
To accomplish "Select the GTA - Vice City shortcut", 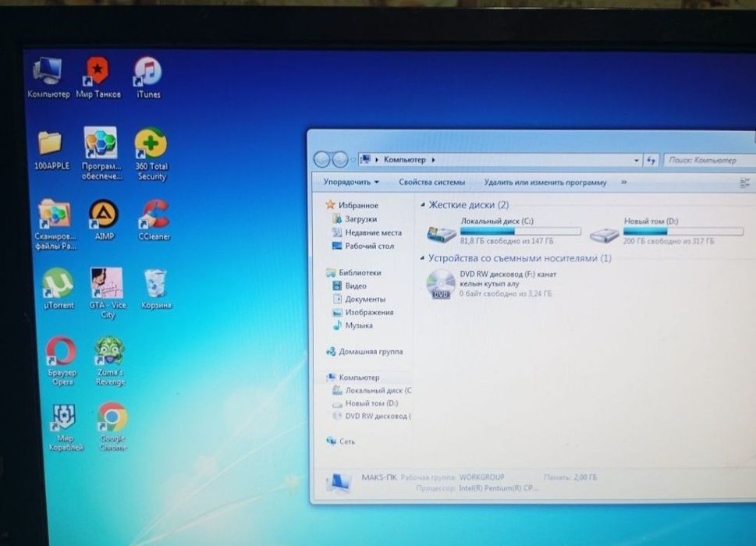I will pyautogui.click(x=107, y=293).
